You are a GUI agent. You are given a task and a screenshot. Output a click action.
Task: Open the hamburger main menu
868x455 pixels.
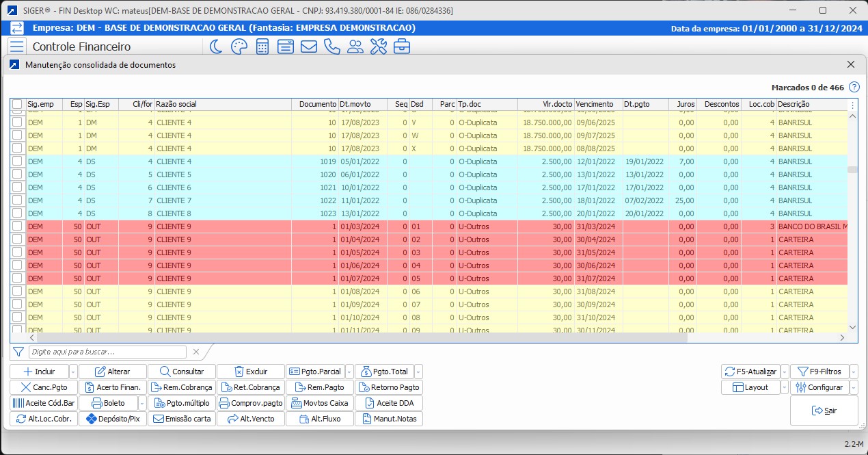tap(17, 47)
